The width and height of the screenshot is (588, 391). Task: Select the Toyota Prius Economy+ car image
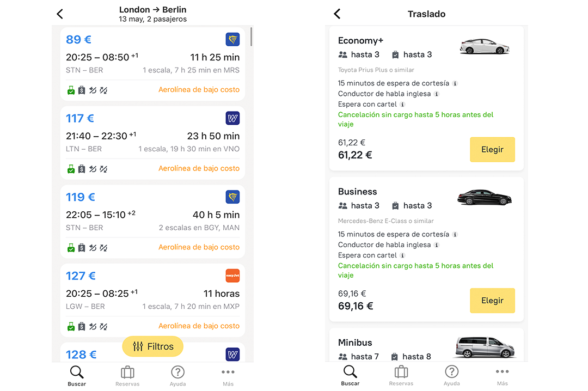(484, 46)
